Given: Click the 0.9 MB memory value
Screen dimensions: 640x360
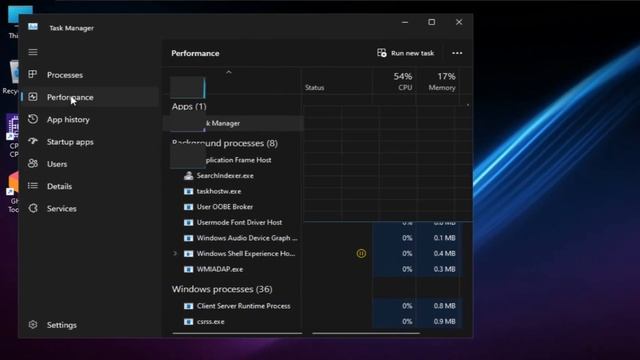Looking at the screenshot, I should [444, 322].
